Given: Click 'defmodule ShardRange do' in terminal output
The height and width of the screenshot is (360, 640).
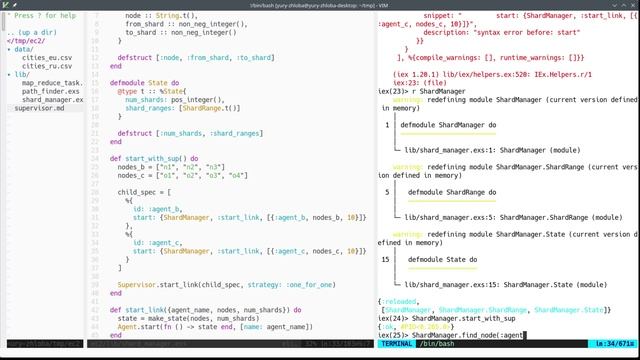Looking at the screenshot, I should (x=452, y=192).
